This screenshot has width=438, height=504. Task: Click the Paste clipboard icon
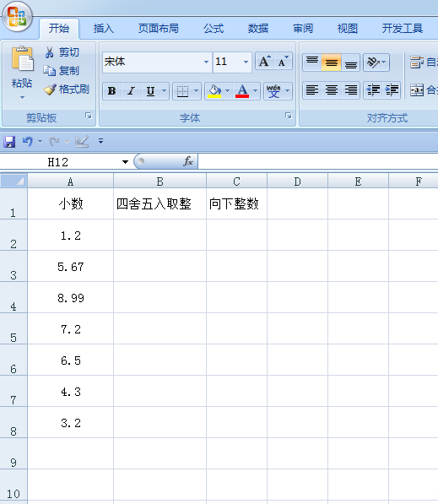(x=22, y=59)
